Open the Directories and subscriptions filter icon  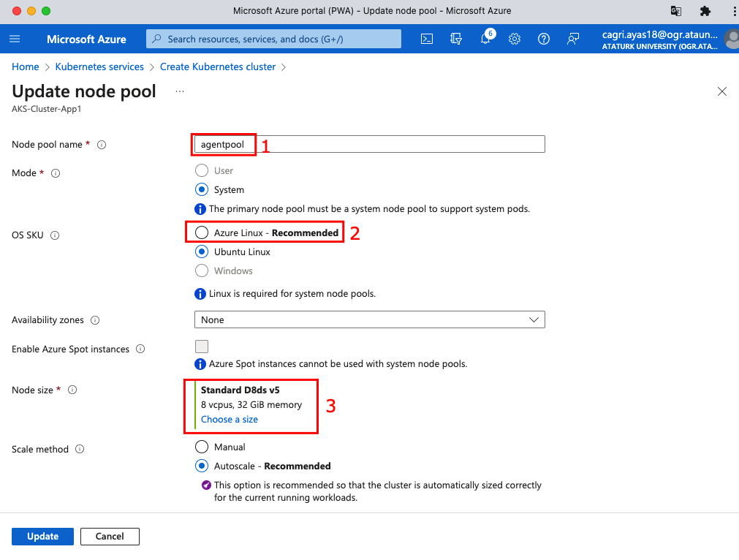[x=457, y=39]
